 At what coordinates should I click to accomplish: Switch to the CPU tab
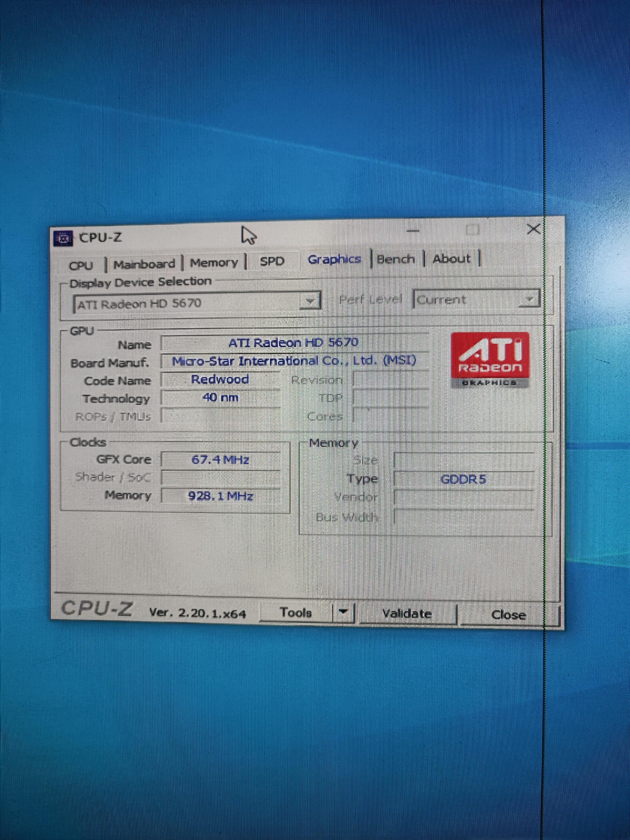(80, 265)
